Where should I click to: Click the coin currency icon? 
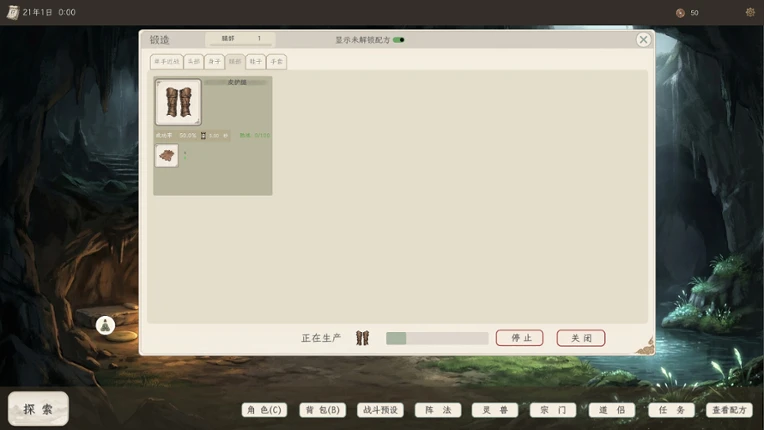click(x=680, y=13)
